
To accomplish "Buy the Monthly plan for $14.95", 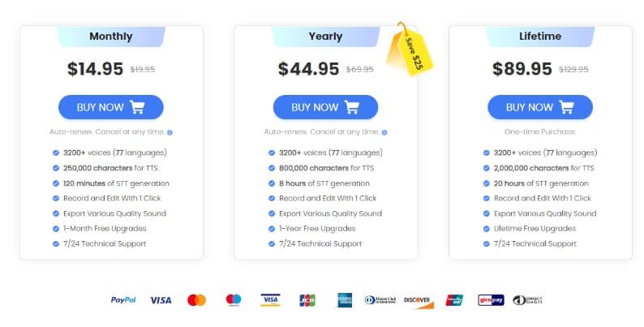I will click(x=111, y=107).
